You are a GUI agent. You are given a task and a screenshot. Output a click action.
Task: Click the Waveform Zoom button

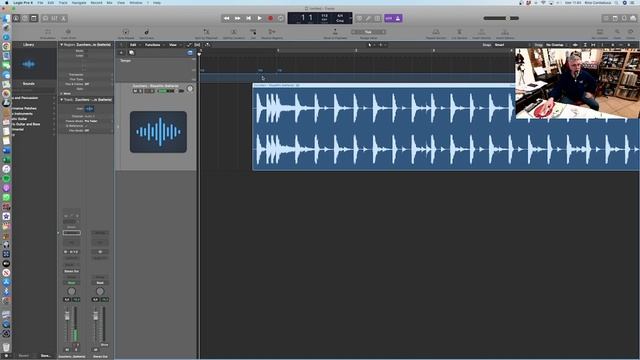[576, 45]
